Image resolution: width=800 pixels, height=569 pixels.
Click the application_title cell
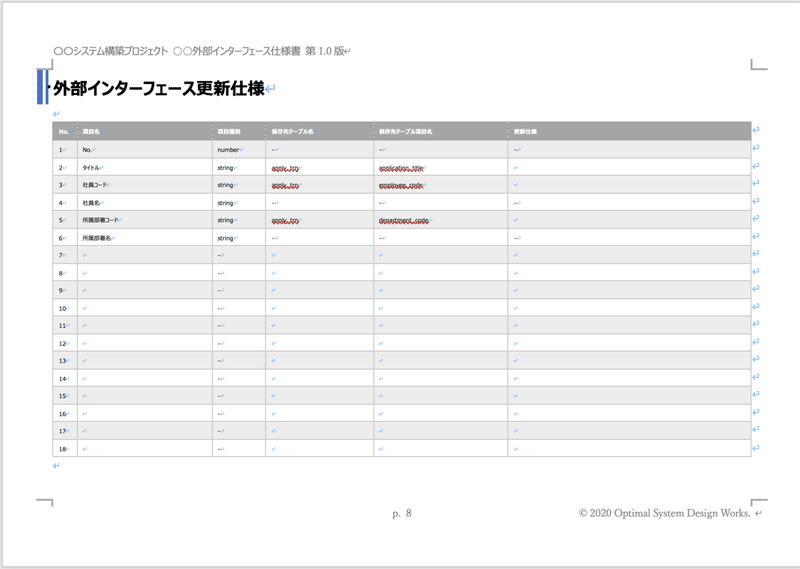440,167
